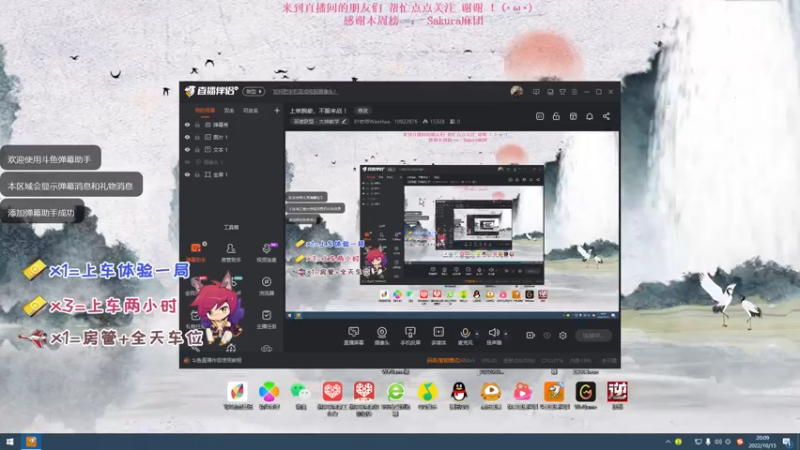Open the taskbar clock and date
This screenshot has height=450, width=800.
[x=762, y=442]
